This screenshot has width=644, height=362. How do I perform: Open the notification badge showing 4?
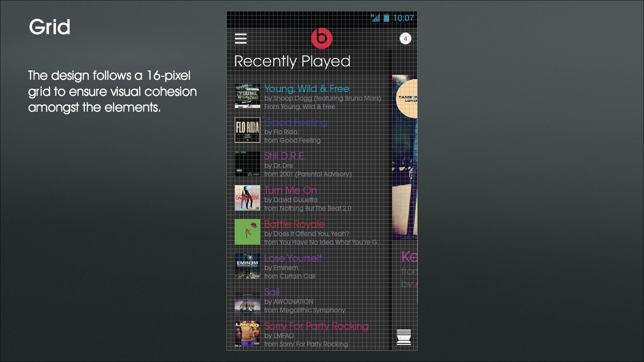click(x=405, y=39)
